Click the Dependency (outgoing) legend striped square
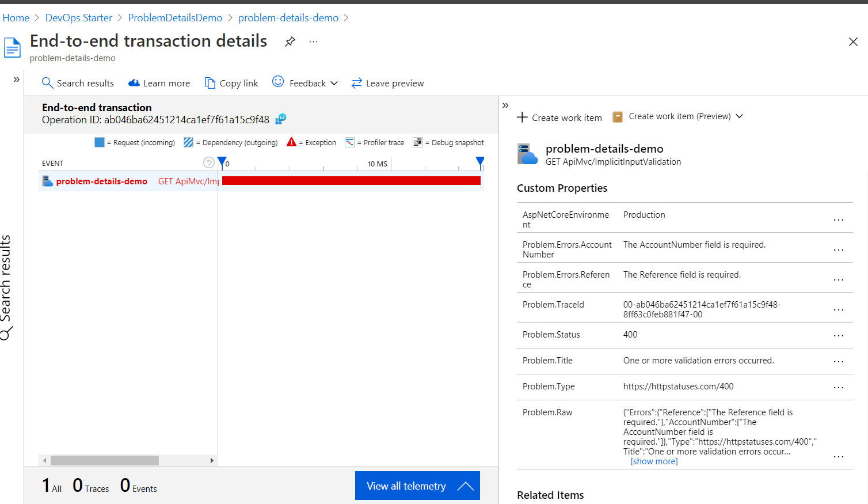868x504 pixels. pos(188,142)
